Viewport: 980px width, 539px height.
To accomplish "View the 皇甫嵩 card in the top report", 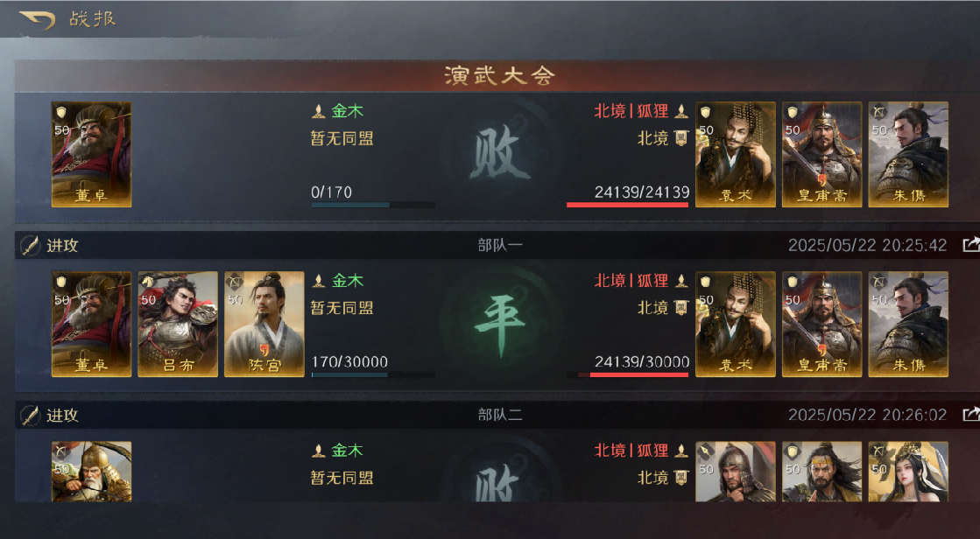I will [x=821, y=154].
